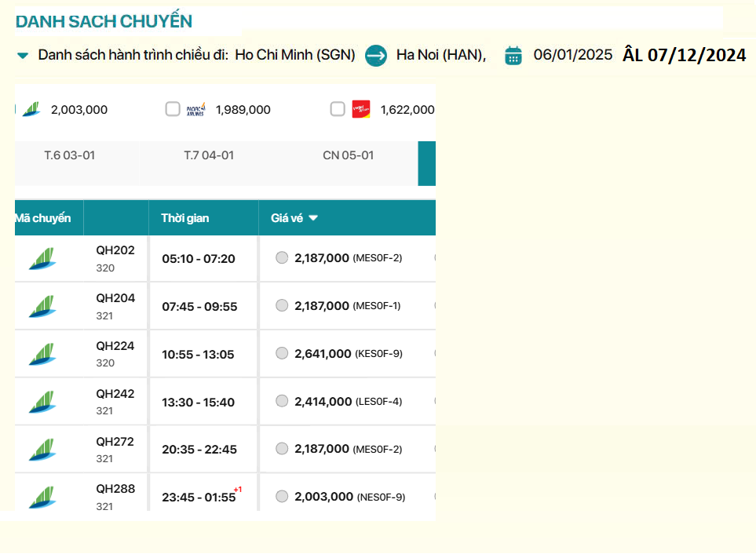Click the Bamboo logo beside flight QH202

tap(43, 258)
